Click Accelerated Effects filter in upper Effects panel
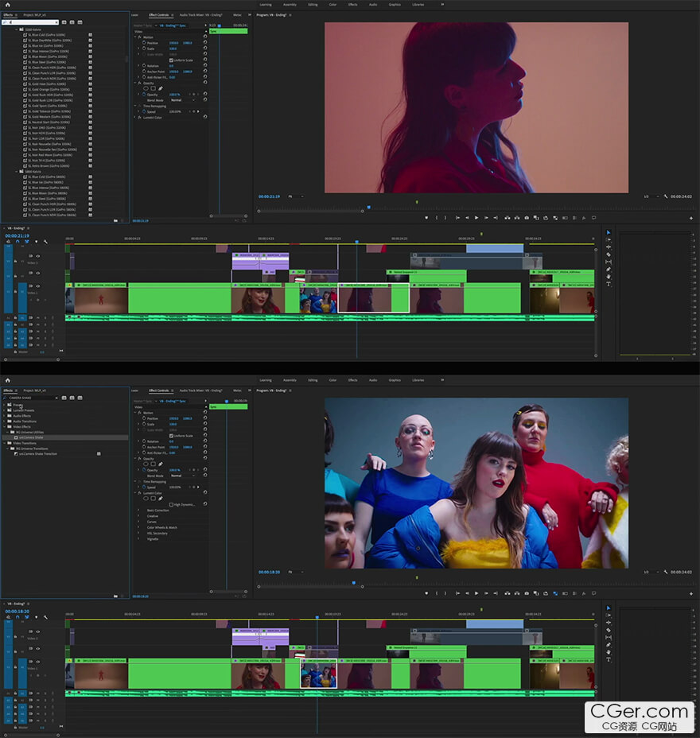Screen dimensions: 700x738 pyautogui.click(x=64, y=22)
